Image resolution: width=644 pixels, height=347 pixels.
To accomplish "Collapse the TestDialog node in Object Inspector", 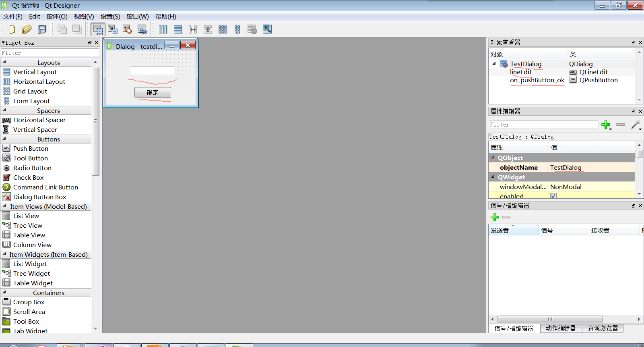I will (494, 64).
